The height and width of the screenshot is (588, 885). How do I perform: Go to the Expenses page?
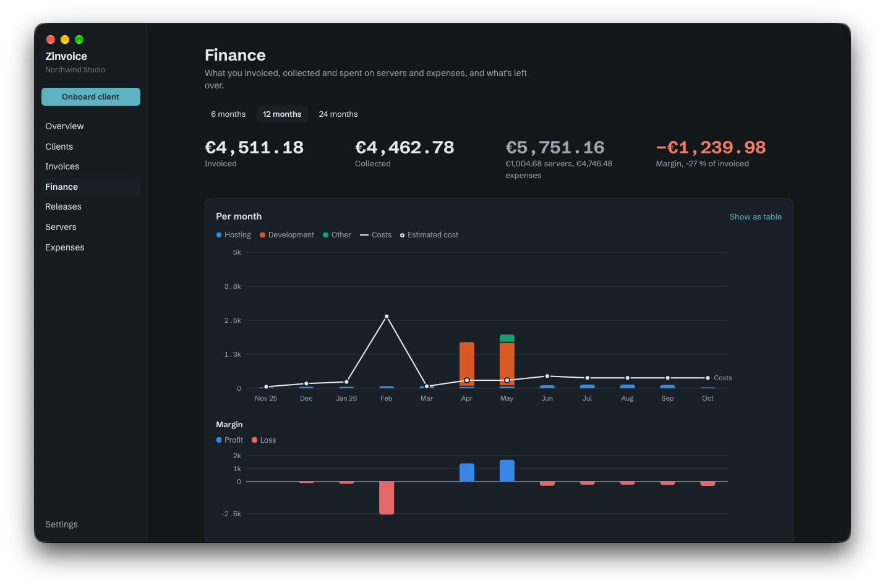[x=91, y=247]
